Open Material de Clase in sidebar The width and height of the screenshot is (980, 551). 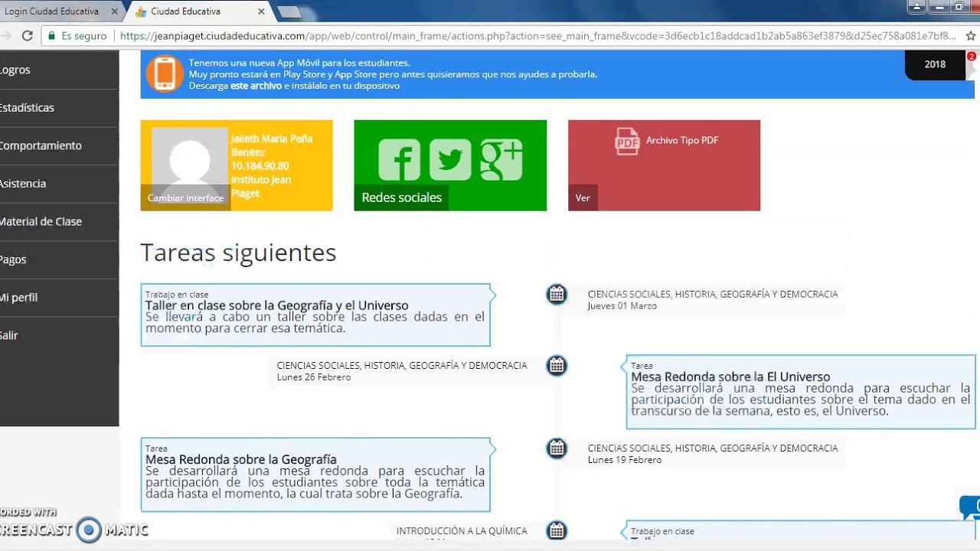(x=59, y=221)
